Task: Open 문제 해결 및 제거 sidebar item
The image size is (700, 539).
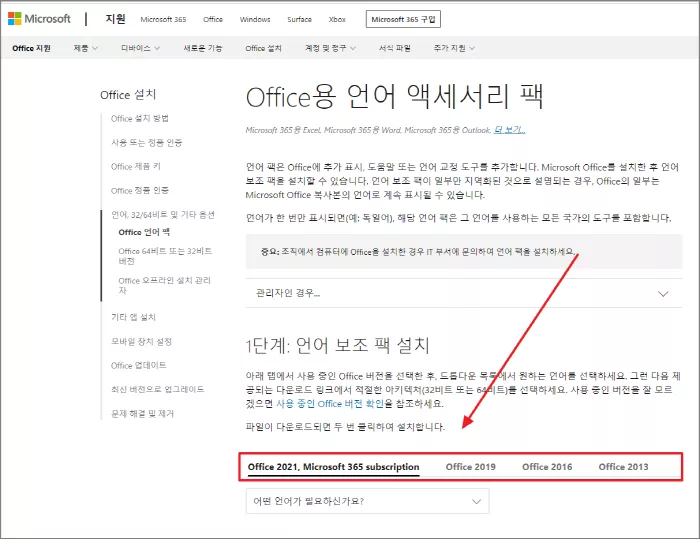Action: 142,414
